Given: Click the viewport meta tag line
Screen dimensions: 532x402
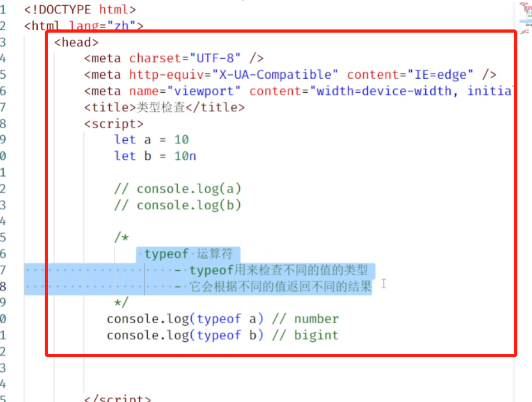Looking at the screenshot, I should tap(298, 91).
